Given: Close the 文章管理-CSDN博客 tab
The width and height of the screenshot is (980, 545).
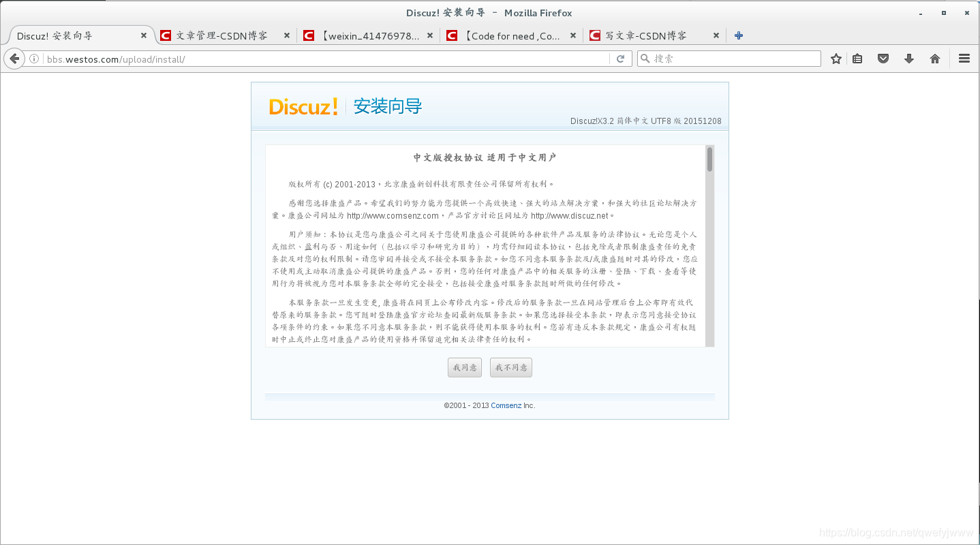Looking at the screenshot, I should 287,35.
